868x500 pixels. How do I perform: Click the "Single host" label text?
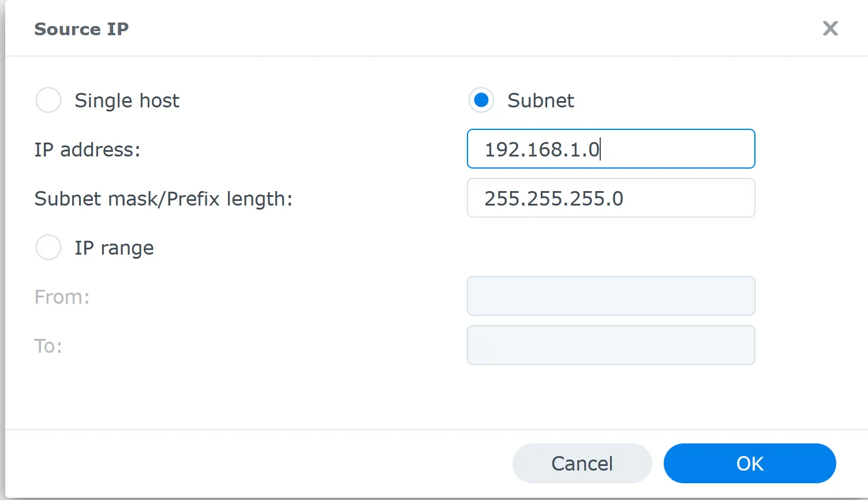point(127,101)
